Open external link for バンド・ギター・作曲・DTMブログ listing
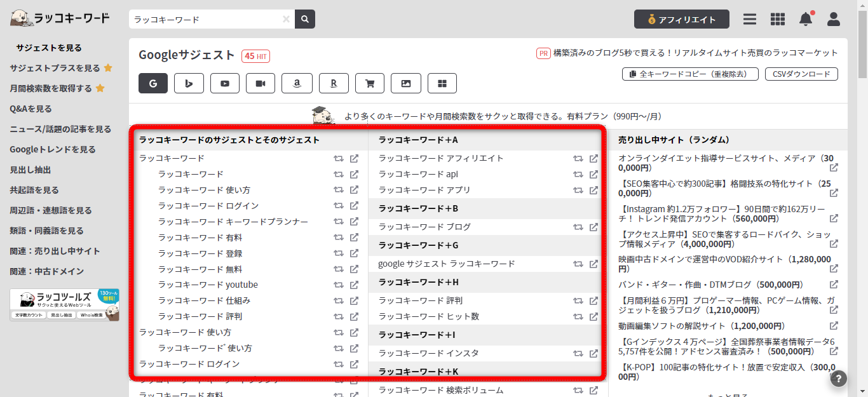 coord(834,285)
